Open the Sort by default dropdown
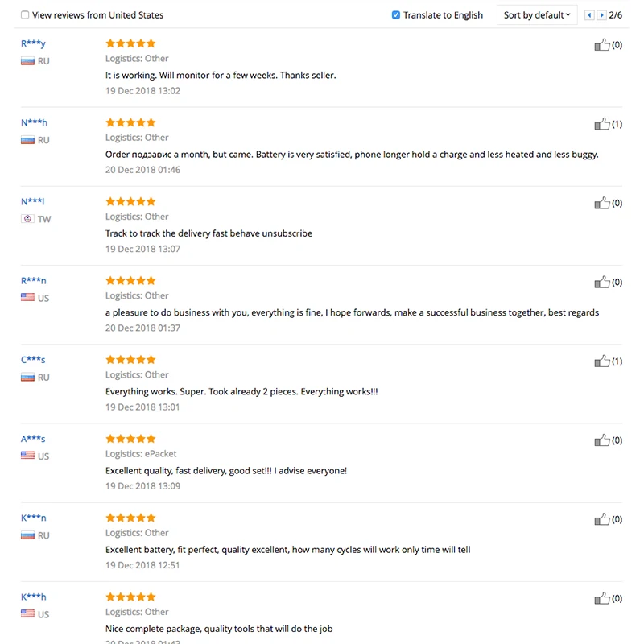644x644 pixels. tap(536, 15)
